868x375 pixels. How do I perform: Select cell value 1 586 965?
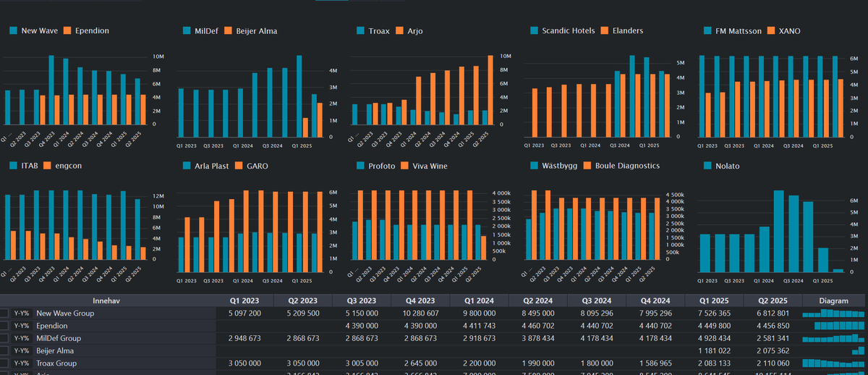coord(655,363)
